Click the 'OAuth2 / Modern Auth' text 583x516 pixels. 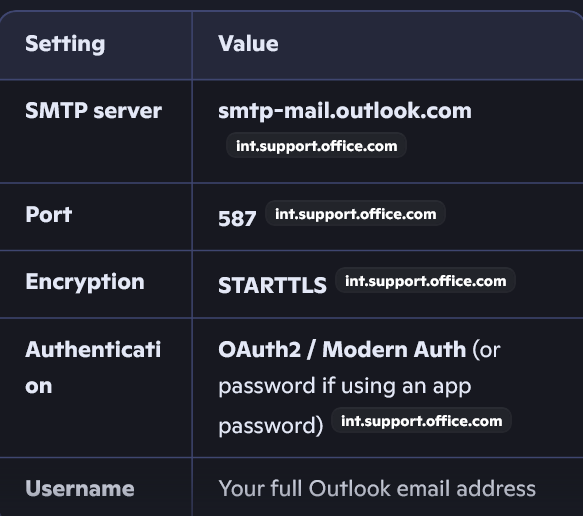pos(342,349)
